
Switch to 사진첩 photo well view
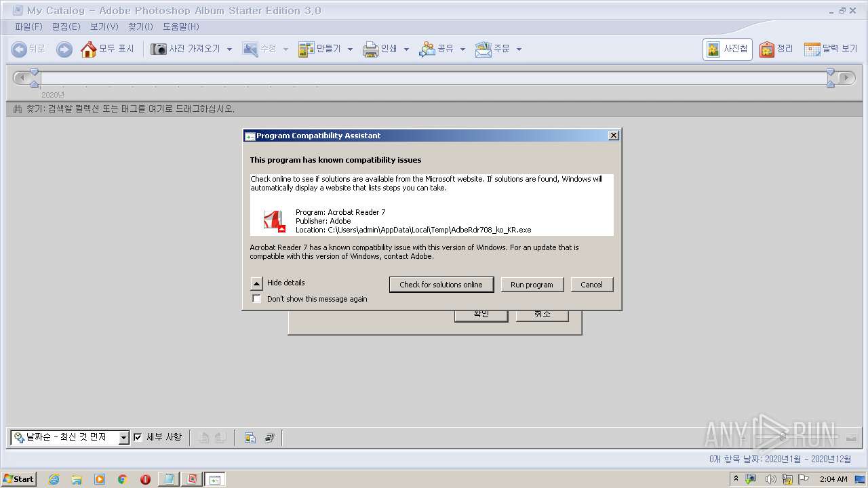click(x=728, y=49)
